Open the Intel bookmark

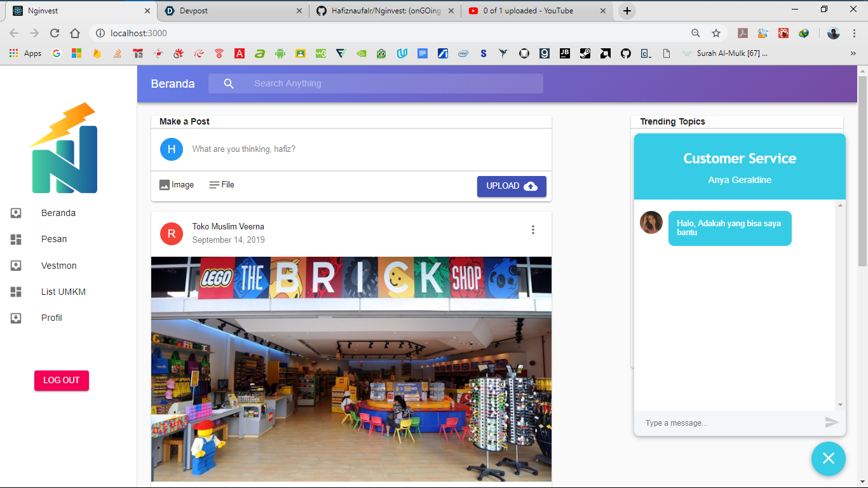click(x=463, y=53)
